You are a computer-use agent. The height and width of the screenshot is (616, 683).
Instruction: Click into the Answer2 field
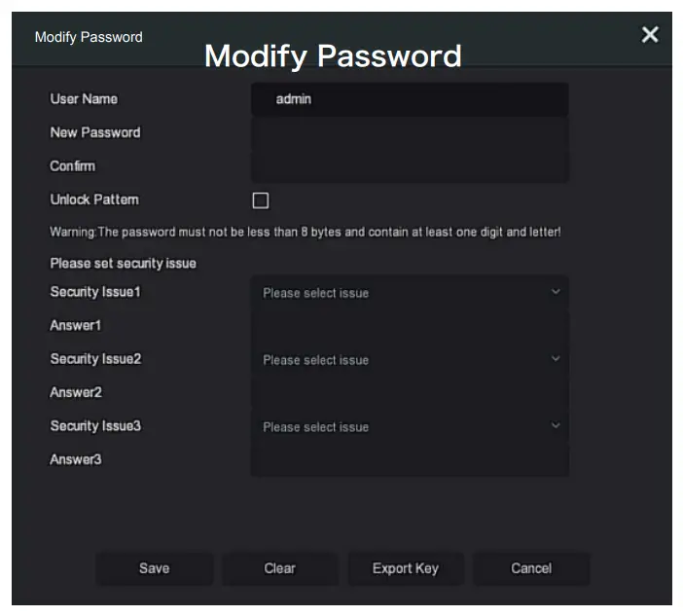409,393
